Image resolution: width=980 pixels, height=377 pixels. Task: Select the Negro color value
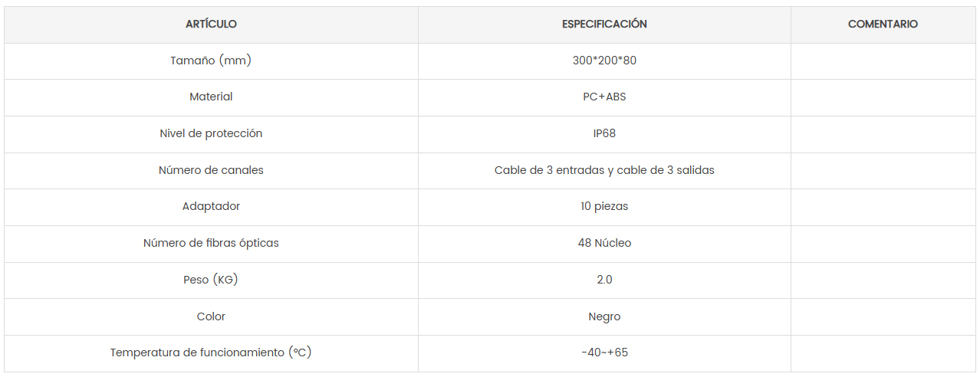click(x=604, y=316)
